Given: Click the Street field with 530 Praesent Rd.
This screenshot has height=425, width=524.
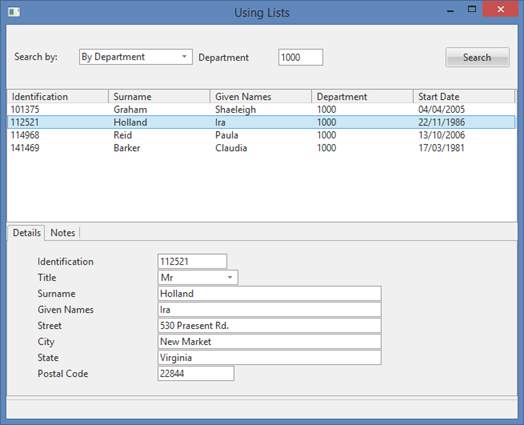Looking at the screenshot, I should (269, 325).
